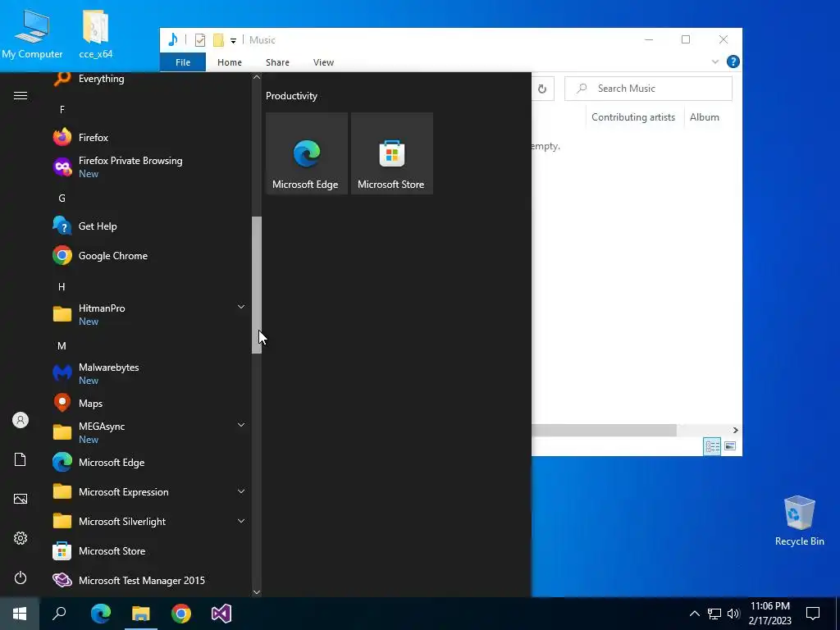840x630 pixels.
Task: Refresh the Music folder view
Action: point(542,89)
